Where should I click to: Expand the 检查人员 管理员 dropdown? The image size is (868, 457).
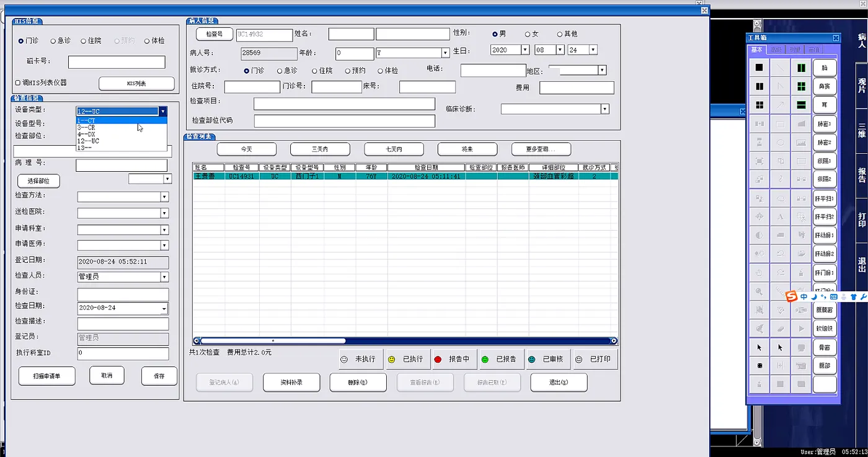click(x=164, y=277)
